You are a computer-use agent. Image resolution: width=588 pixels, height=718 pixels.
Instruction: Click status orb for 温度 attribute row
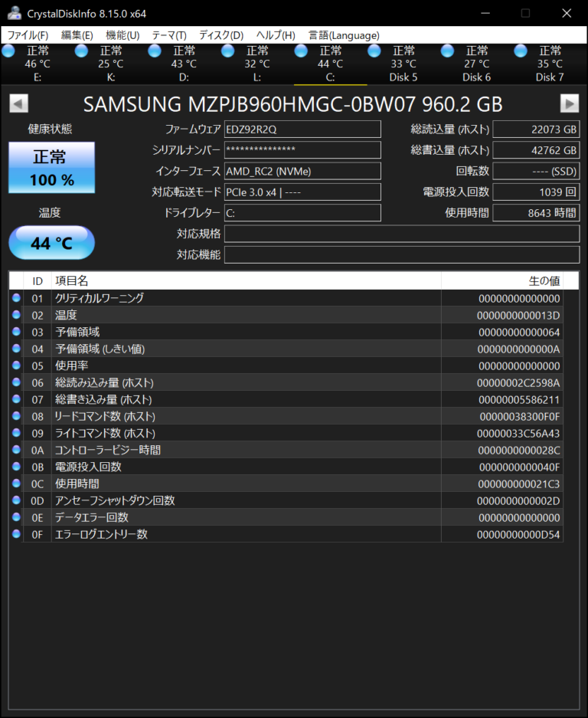(16, 315)
